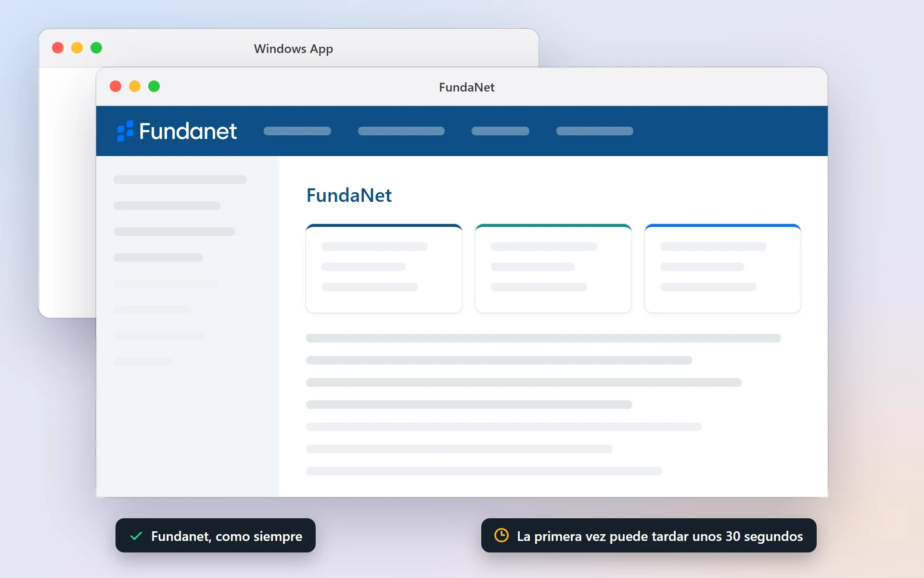
Task: Click the green button of Windows App window
Action: (96, 48)
